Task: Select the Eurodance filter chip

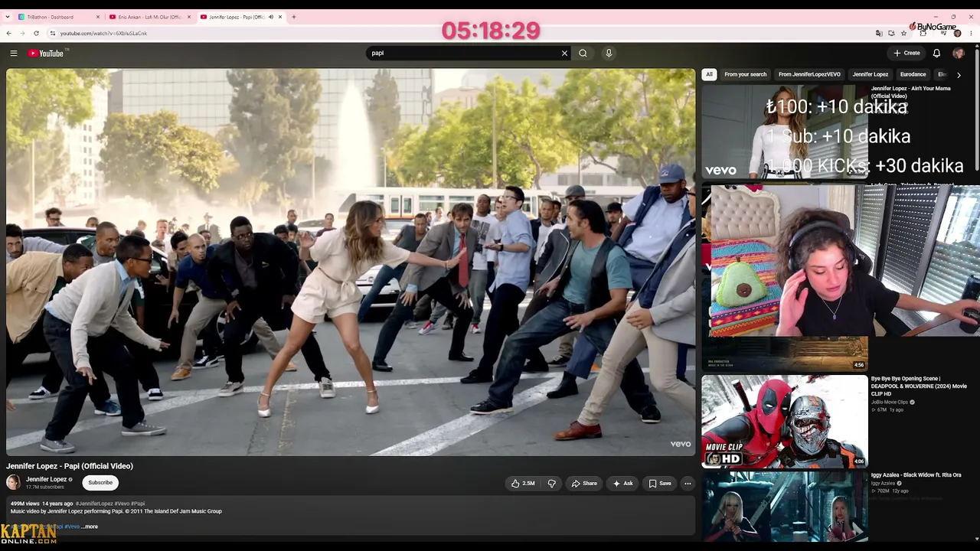Action: tap(913, 74)
